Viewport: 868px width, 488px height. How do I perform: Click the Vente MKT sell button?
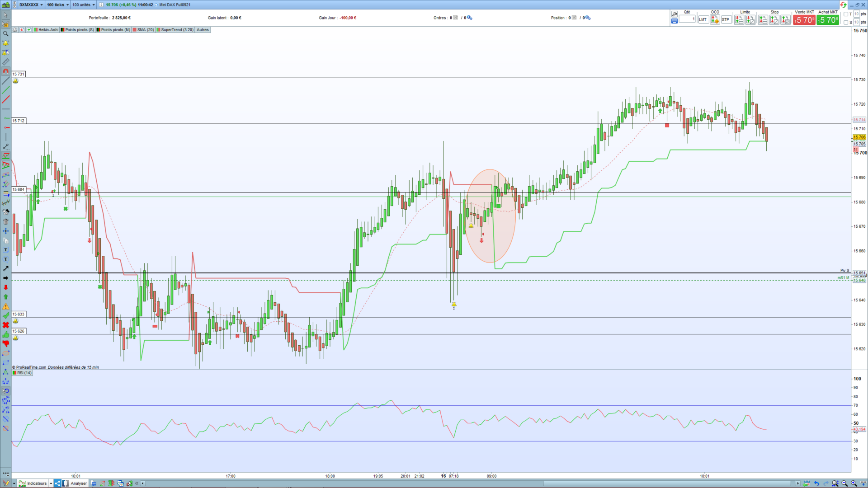tap(804, 20)
